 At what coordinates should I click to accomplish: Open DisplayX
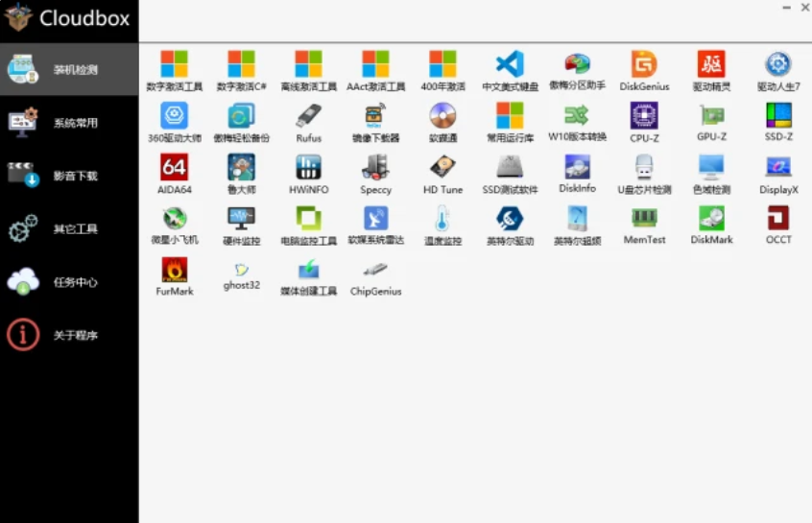pyautogui.click(x=778, y=175)
